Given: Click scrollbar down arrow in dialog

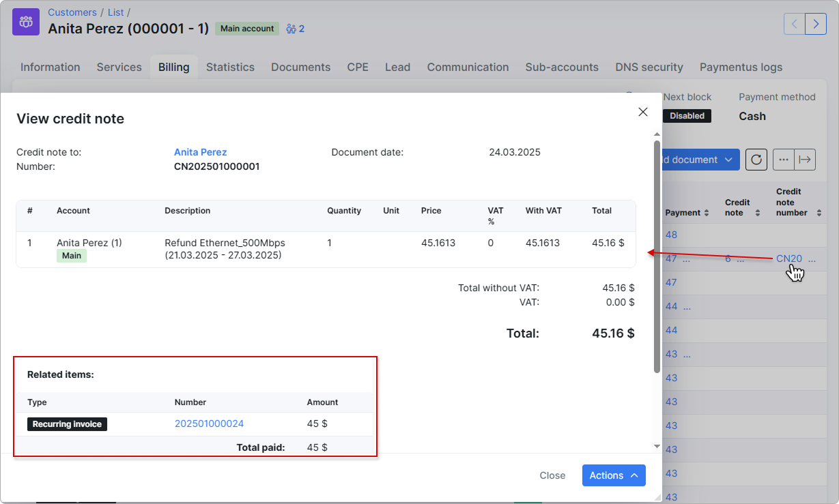Looking at the screenshot, I should click(x=657, y=446).
